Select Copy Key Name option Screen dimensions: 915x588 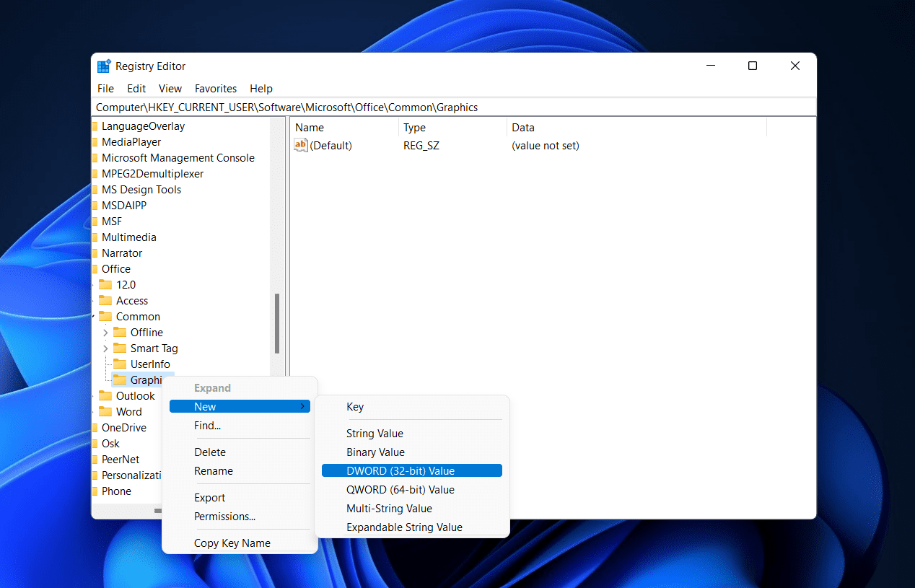[232, 543]
